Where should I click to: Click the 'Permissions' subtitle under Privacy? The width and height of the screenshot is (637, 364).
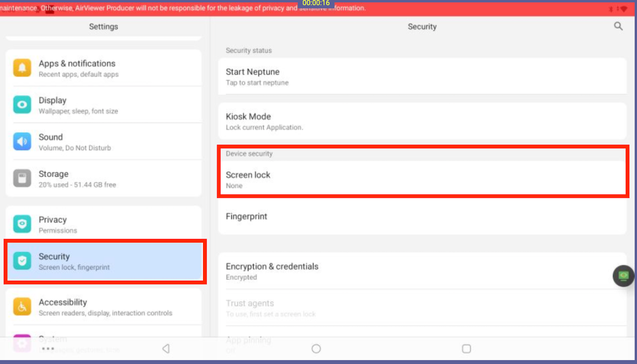pos(58,231)
